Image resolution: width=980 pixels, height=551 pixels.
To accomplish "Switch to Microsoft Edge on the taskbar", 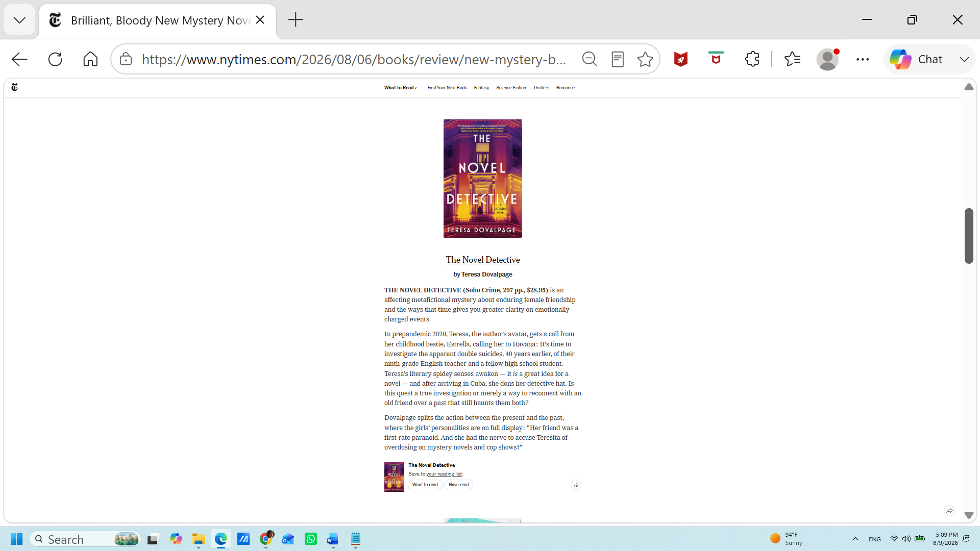I will 221,539.
